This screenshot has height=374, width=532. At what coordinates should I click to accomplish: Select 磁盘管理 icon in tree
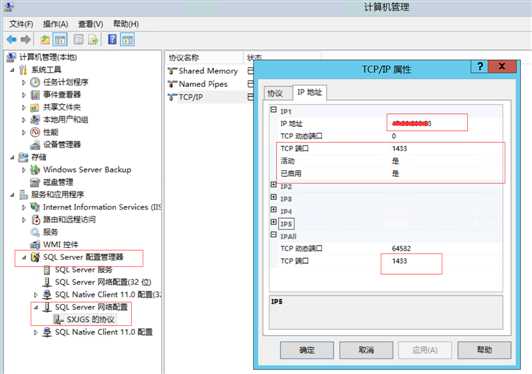[x=35, y=182]
